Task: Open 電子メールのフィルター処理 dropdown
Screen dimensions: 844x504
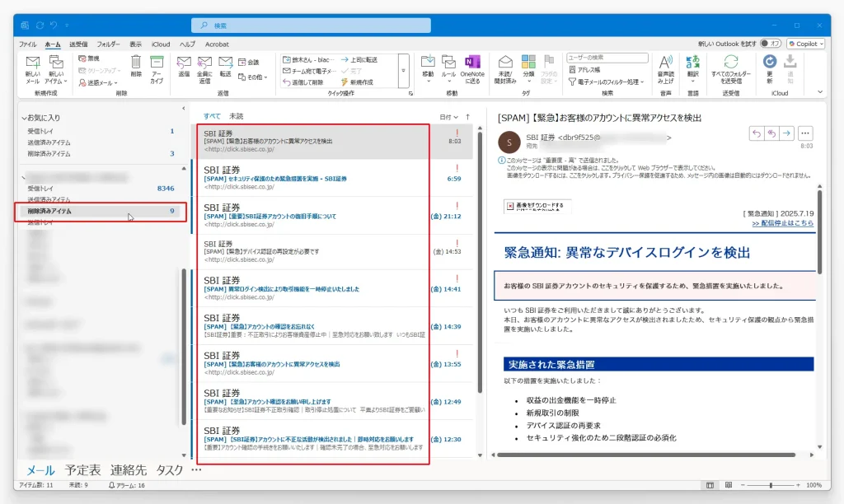Action: click(x=606, y=82)
